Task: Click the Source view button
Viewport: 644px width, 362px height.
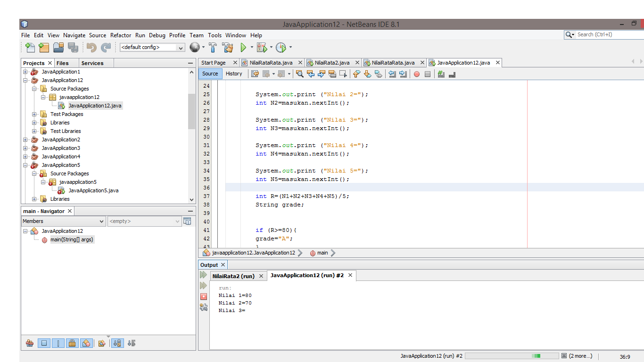Action: pos(210,74)
